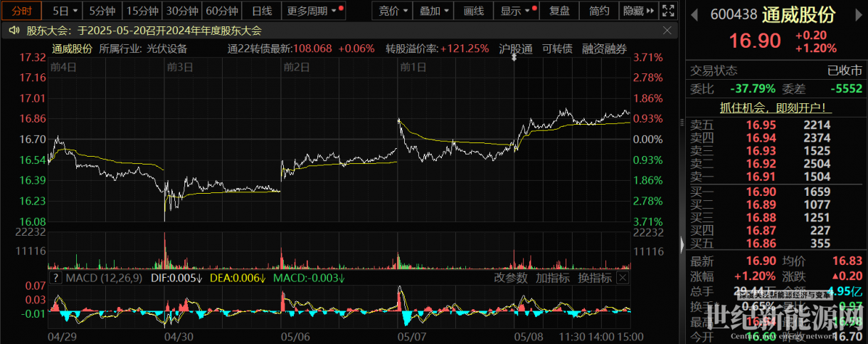Select the 卖五 16.95 order row

click(x=776, y=125)
